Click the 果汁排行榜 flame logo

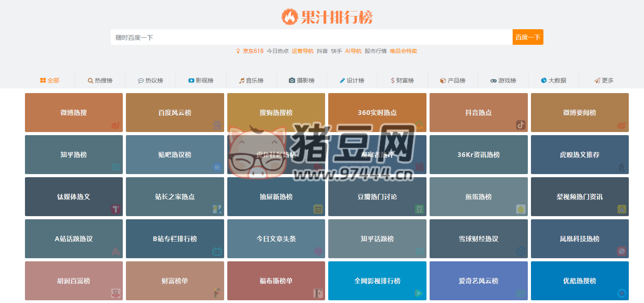click(x=290, y=17)
